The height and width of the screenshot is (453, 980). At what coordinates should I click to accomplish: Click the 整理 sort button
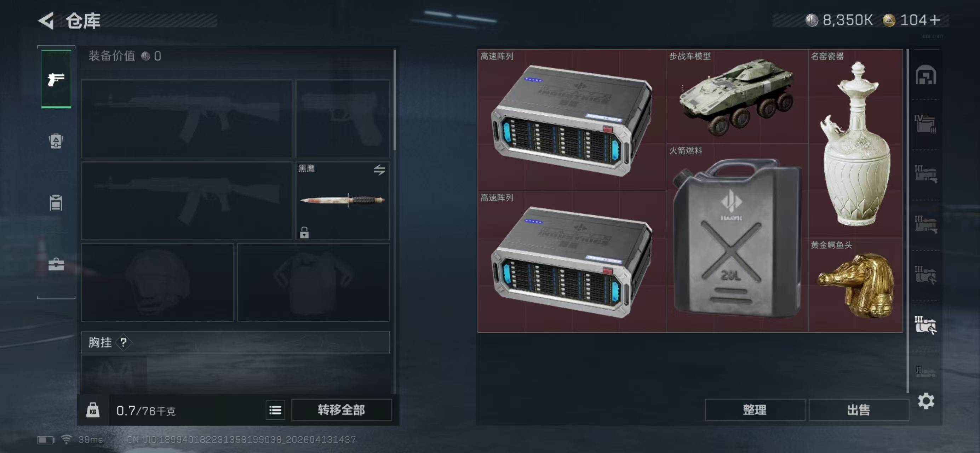[x=755, y=410]
